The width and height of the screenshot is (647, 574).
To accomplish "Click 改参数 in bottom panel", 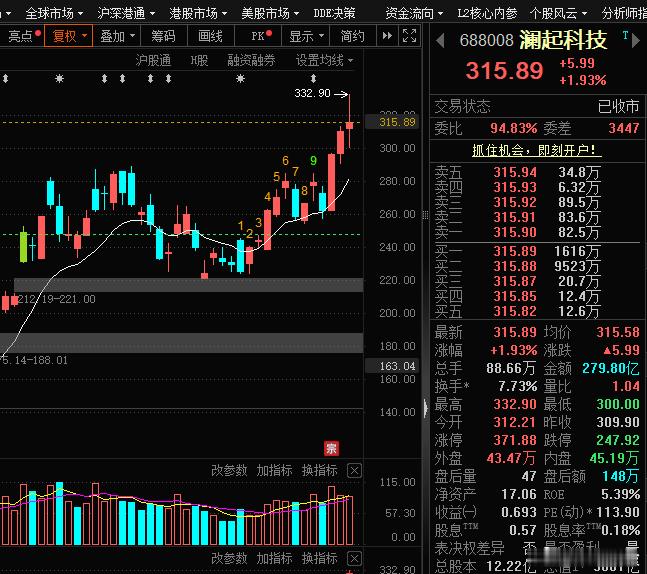I will 229,558.
